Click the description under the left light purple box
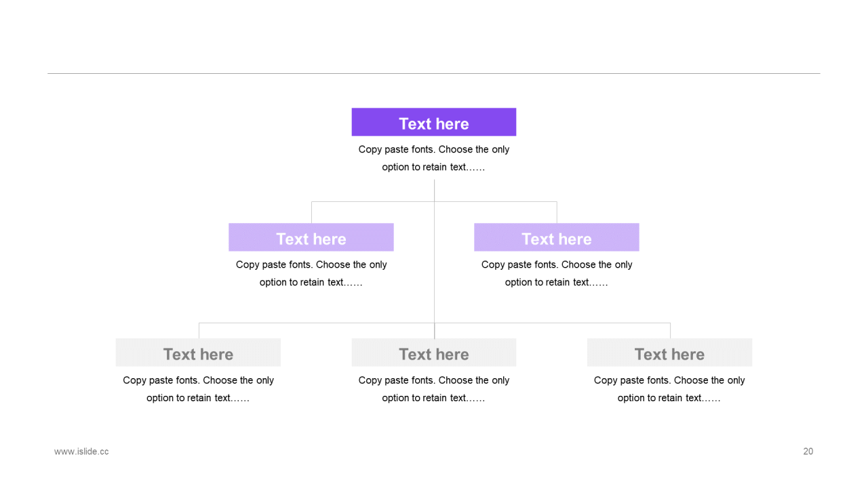The image size is (868, 488). 311,273
